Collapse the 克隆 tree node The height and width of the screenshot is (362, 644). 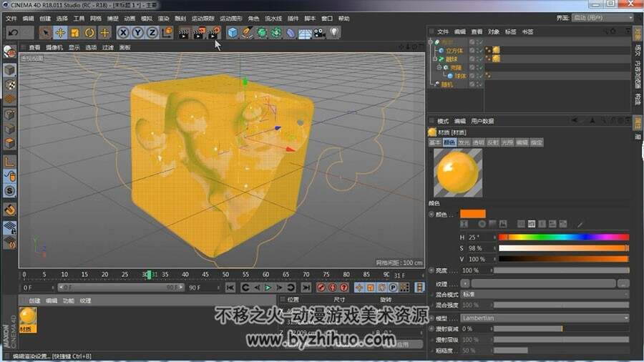coord(439,67)
